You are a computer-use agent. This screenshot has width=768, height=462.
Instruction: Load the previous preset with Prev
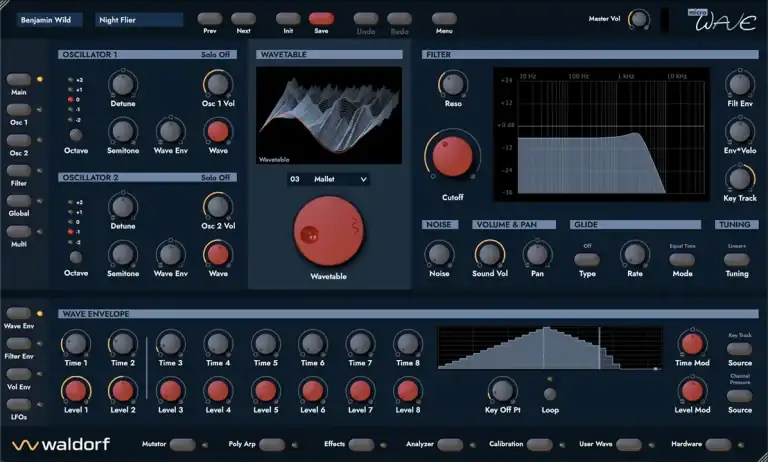pyautogui.click(x=210, y=19)
